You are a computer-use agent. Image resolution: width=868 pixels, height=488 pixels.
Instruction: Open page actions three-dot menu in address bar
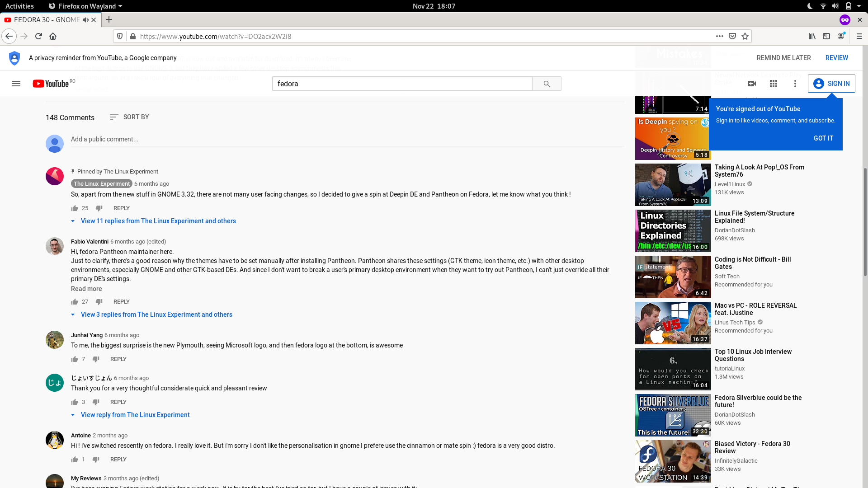[x=720, y=36]
